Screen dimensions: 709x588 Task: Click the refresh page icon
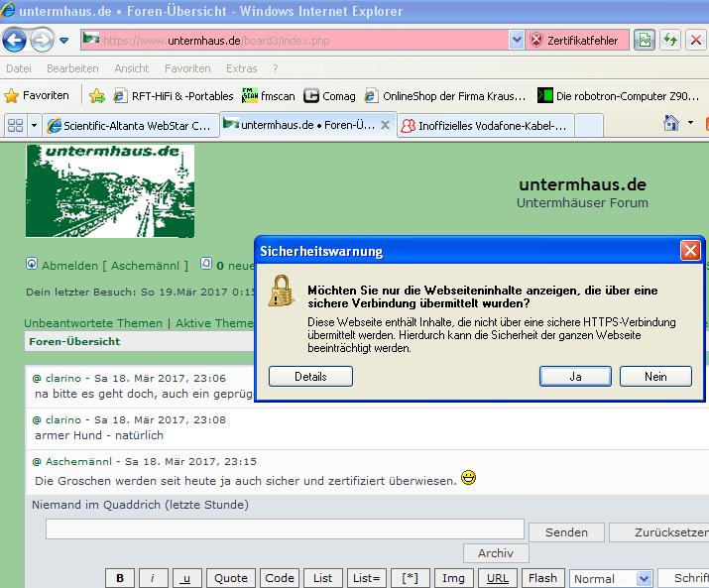coord(671,41)
